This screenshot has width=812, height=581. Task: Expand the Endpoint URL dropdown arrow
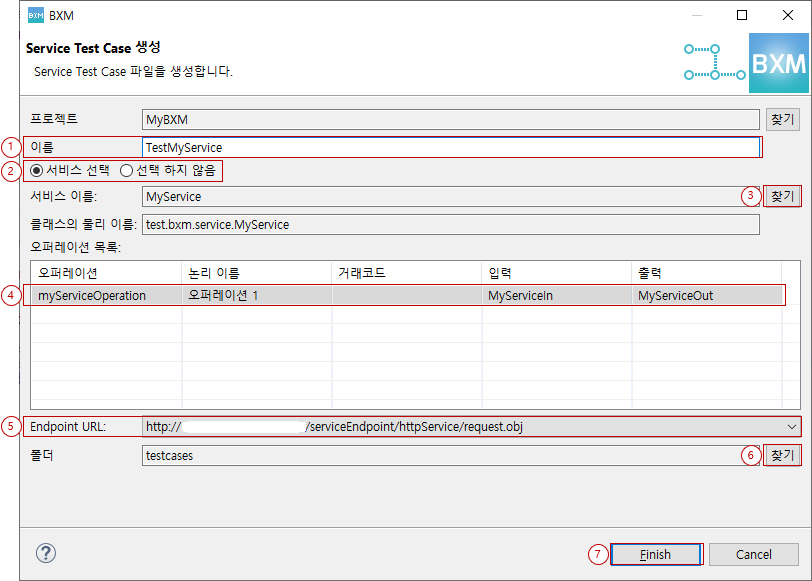coord(791,427)
